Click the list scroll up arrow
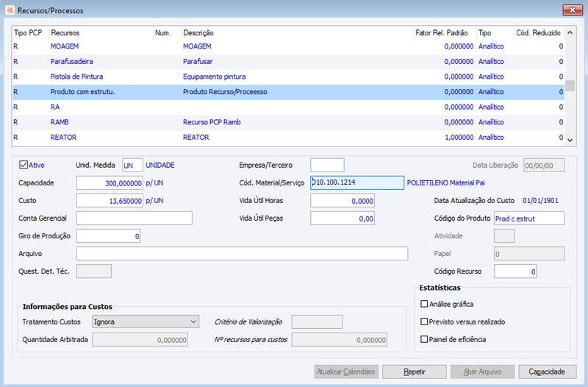 [x=570, y=32]
